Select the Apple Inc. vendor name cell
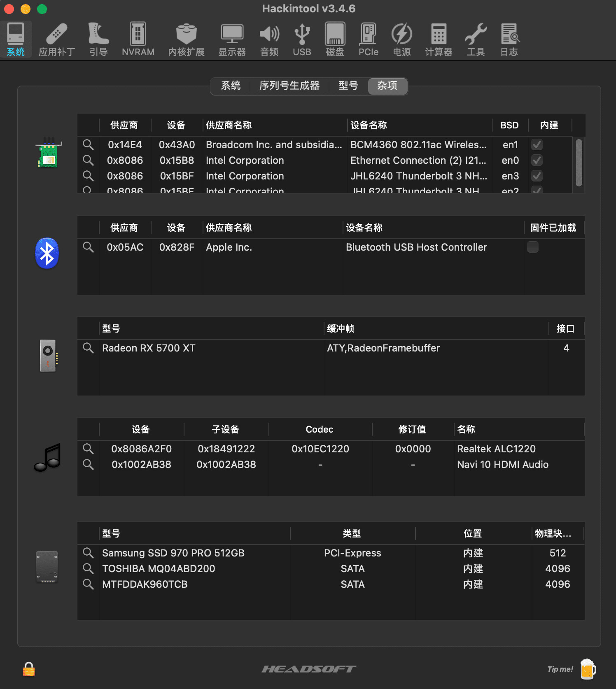616x689 pixels. coord(229,247)
